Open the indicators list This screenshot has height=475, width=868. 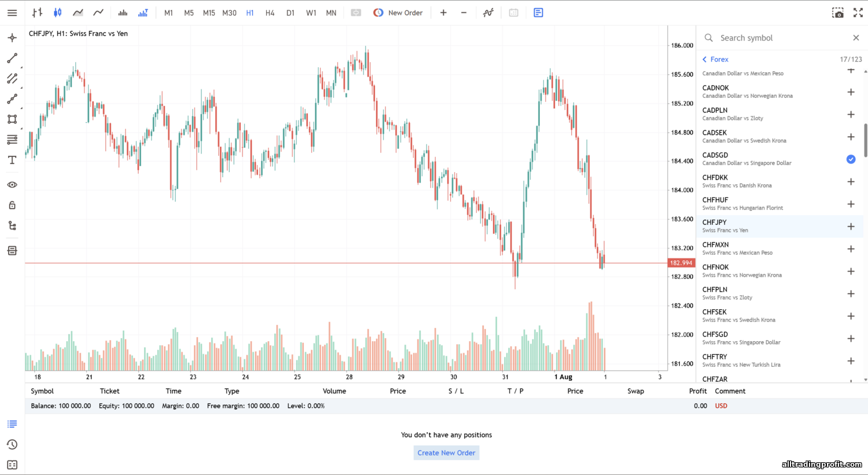(x=488, y=13)
